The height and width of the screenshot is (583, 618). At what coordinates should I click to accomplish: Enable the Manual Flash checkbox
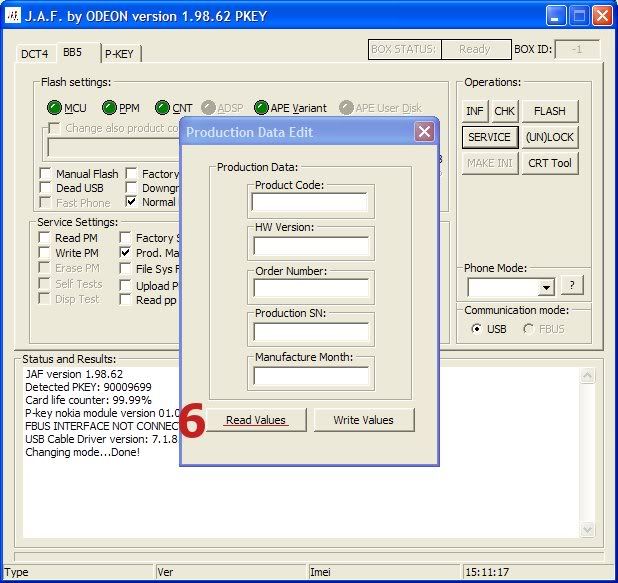[46, 173]
